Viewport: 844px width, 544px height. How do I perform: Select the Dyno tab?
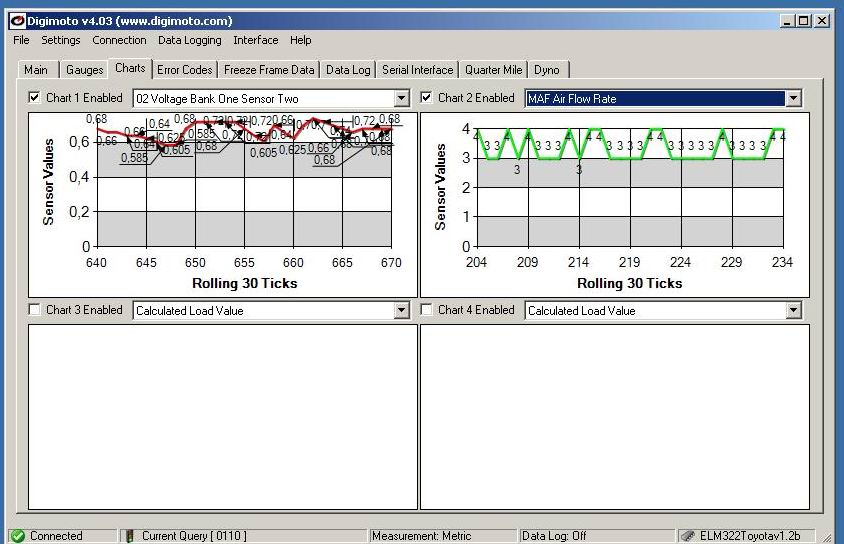click(x=546, y=70)
